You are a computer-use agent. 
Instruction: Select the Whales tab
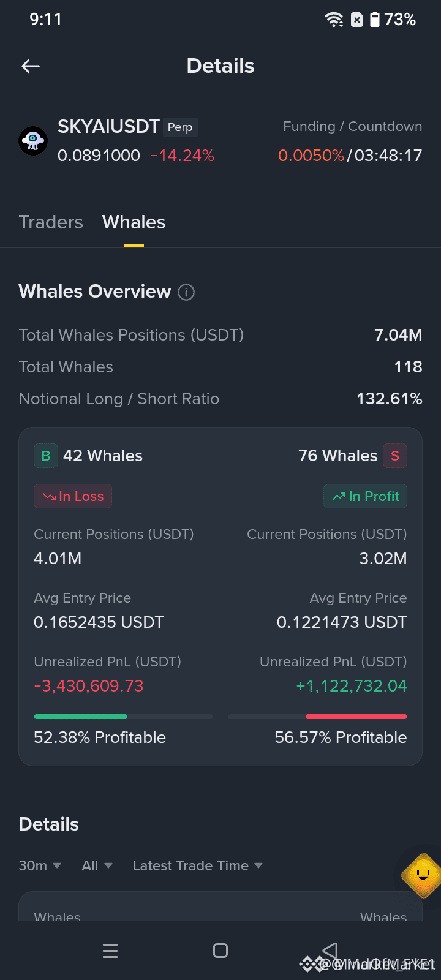134,222
